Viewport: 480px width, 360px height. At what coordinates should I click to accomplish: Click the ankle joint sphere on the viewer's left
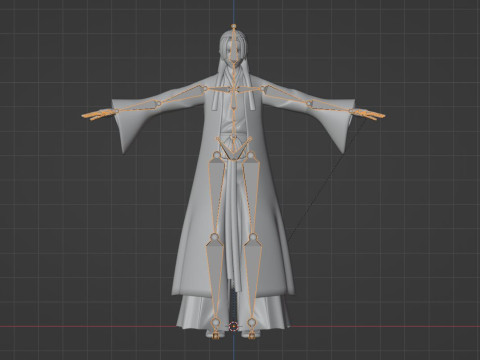[215, 322]
